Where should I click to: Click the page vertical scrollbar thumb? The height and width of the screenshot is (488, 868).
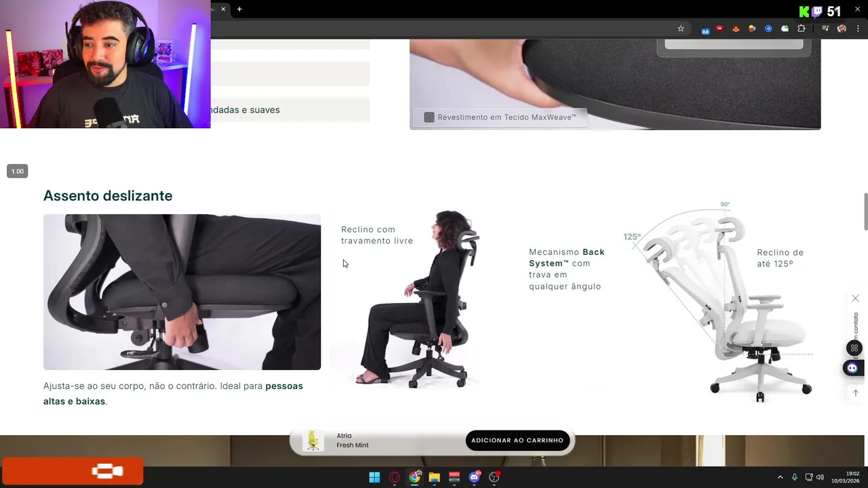[865, 212]
